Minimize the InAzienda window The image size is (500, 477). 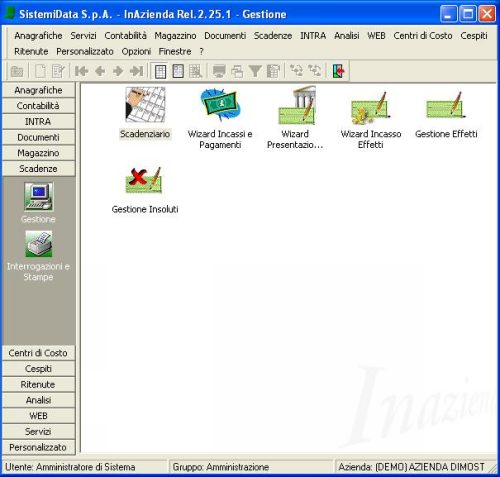coord(448,14)
